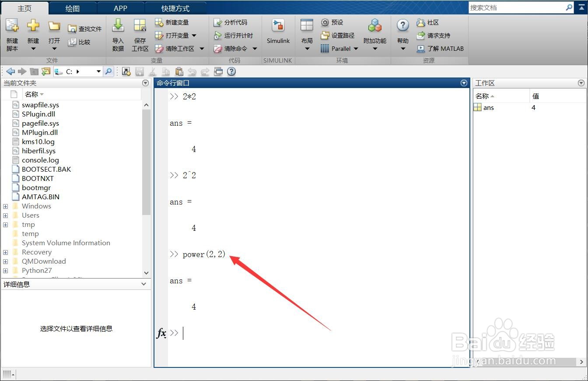This screenshot has height=381, width=588.
Task: Open Layout (布局) menu icon
Action: coord(307,25)
